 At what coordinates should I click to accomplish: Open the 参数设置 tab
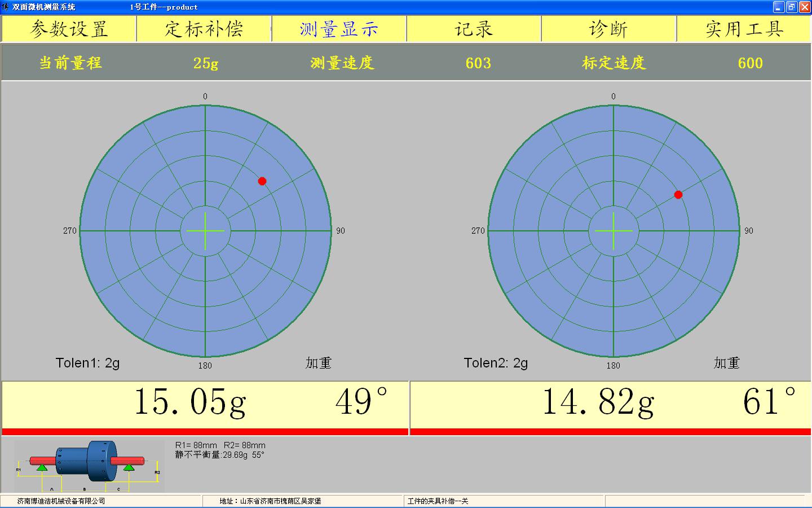pyautogui.click(x=69, y=29)
